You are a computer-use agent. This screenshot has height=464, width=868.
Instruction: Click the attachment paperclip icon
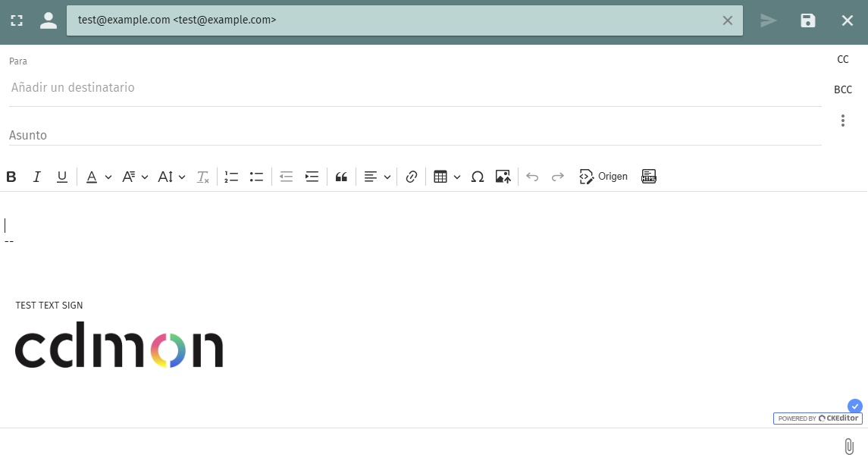click(x=849, y=447)
